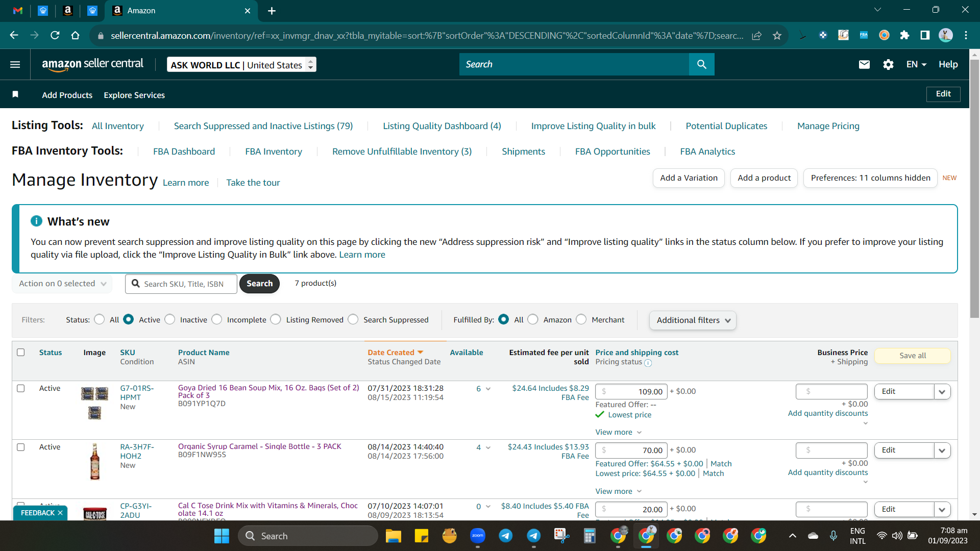Open the messages envelope icon
This screenshot has height=551, width=980.
point(864,64)
